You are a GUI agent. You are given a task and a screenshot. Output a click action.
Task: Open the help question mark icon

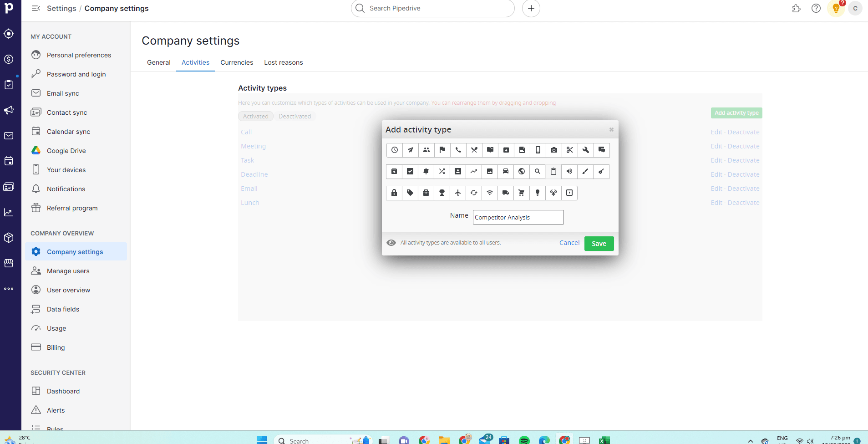coord(816,8)
